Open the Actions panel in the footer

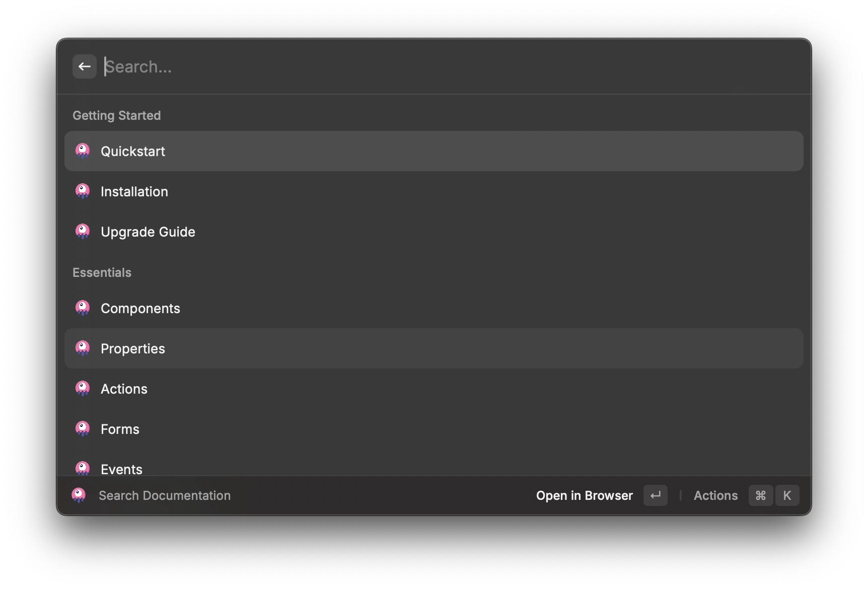715,495
